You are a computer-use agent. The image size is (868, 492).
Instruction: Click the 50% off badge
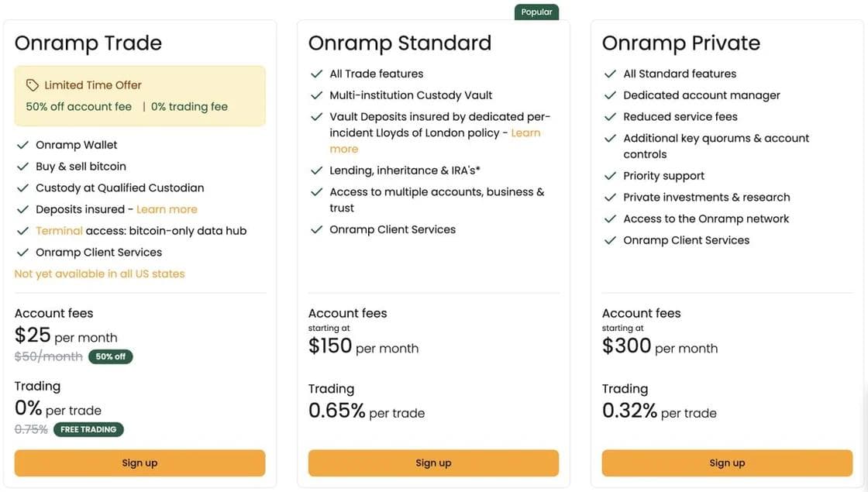point(110,356)
